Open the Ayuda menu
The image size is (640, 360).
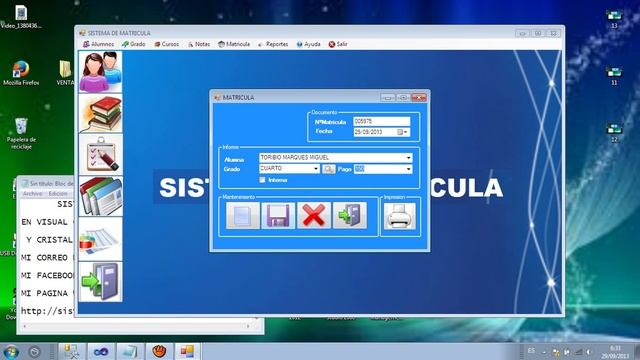pyautogui.click(x=308, y=44)
